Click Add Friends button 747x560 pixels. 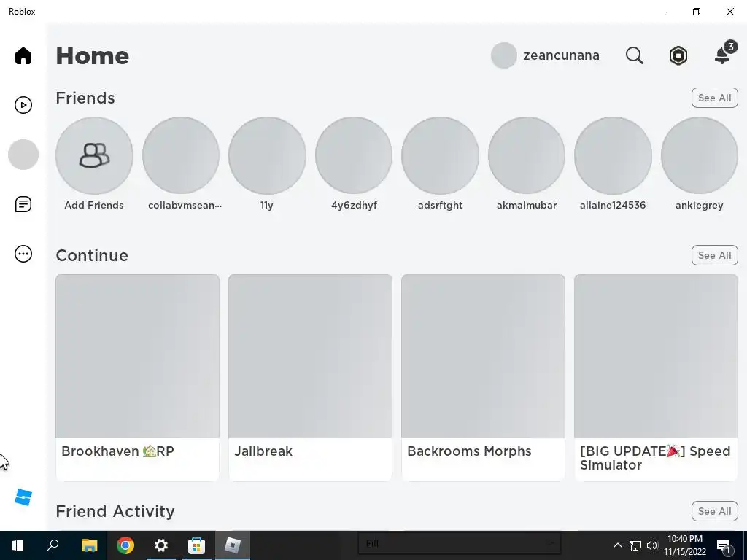94,155
